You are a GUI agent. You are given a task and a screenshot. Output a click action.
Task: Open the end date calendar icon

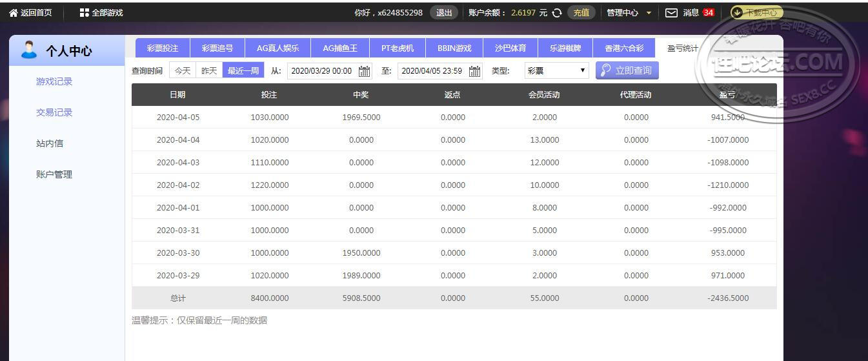474,71
